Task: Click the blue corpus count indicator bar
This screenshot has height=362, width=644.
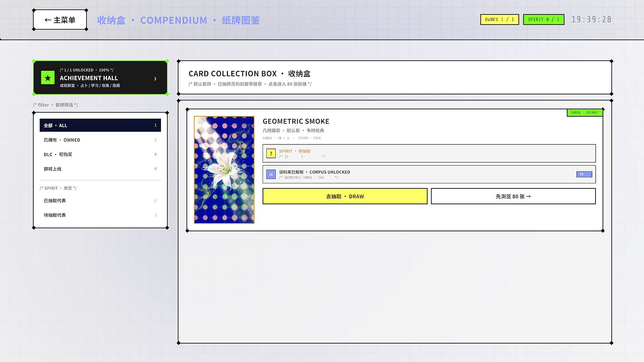Action: coord(584,174)
